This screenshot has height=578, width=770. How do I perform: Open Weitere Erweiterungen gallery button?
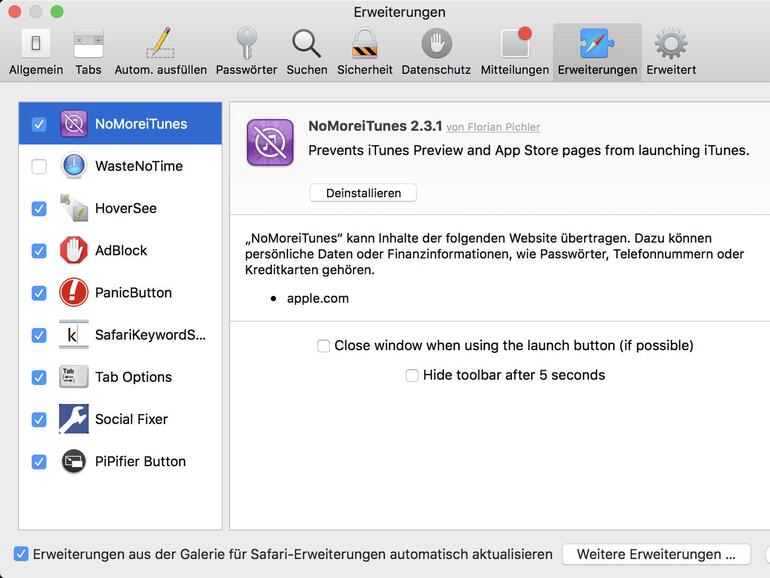[656, 554]
